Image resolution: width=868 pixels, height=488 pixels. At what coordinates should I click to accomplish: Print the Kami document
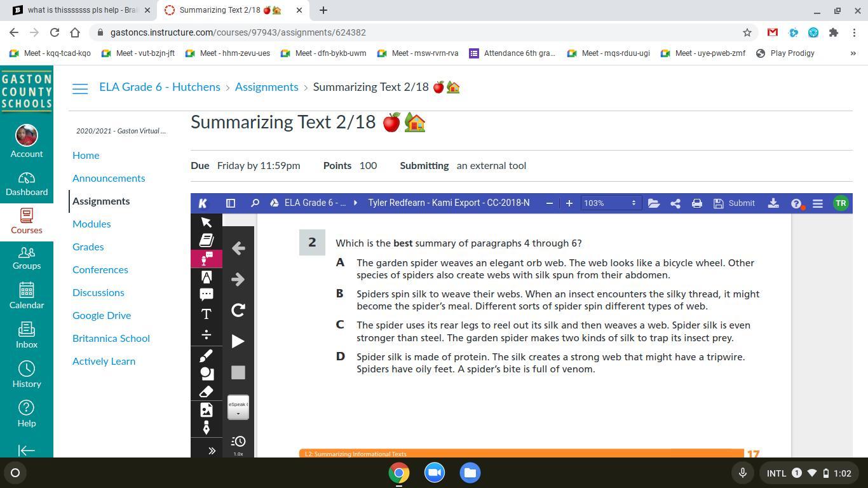pos(697,203)
